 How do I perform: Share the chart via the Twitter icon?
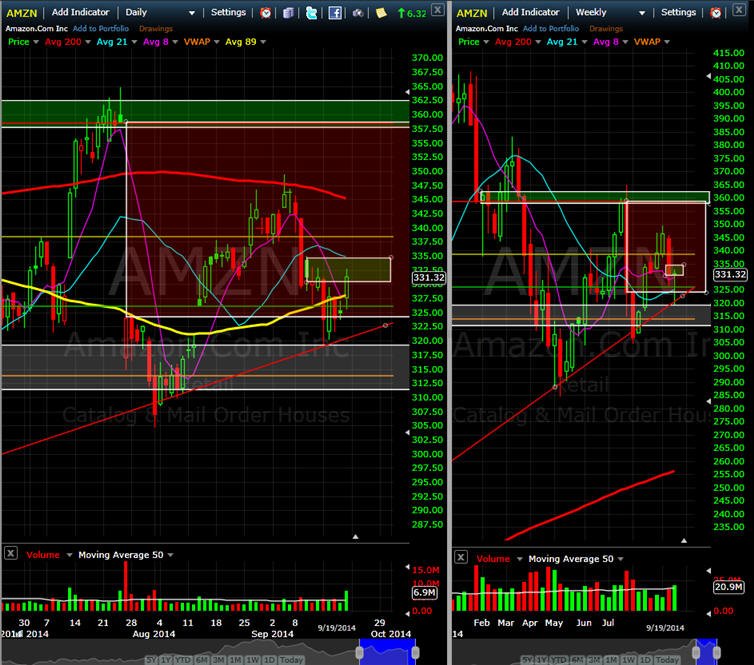point(312,13)
